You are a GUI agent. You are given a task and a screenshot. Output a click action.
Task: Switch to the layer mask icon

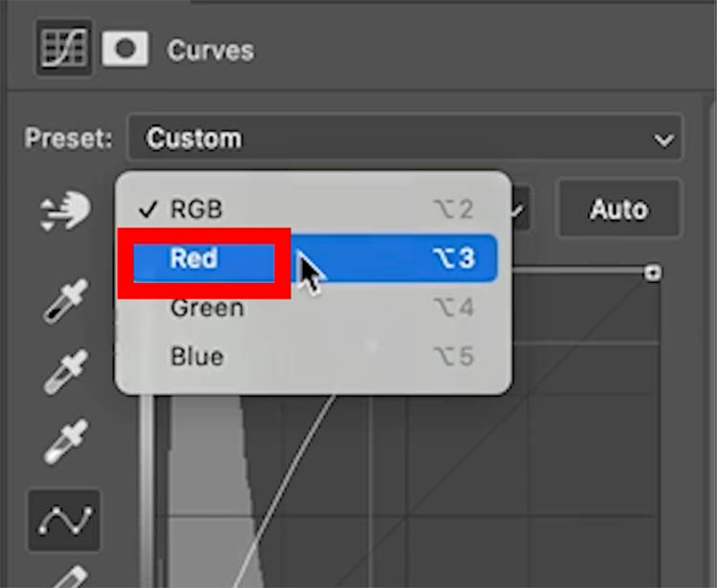(125, 49)
